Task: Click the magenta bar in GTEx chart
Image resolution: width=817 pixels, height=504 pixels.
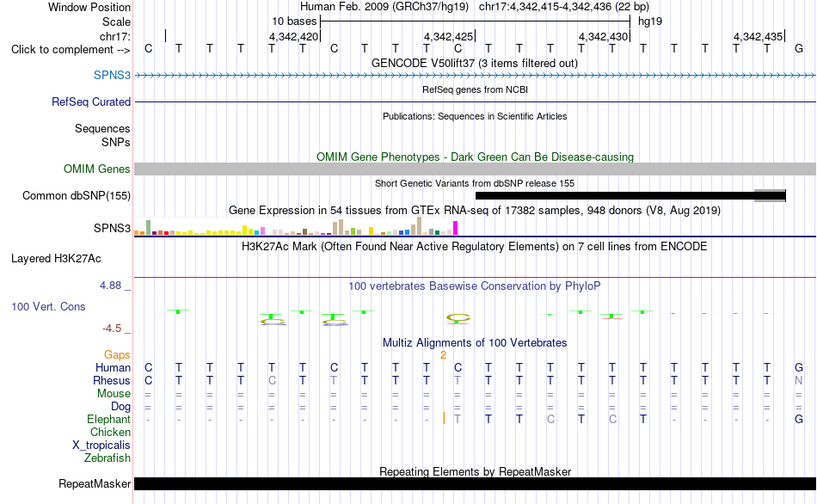Action: point(456,228)
